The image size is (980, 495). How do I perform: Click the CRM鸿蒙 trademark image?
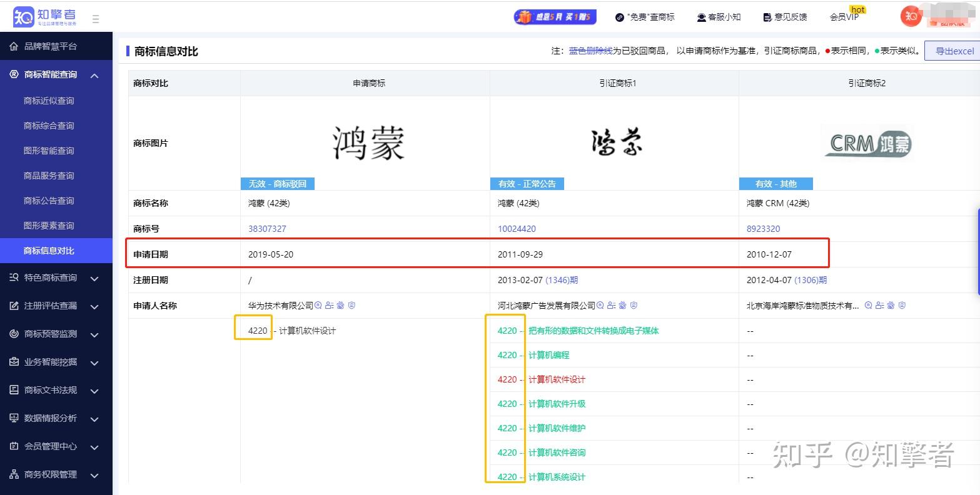867,144
